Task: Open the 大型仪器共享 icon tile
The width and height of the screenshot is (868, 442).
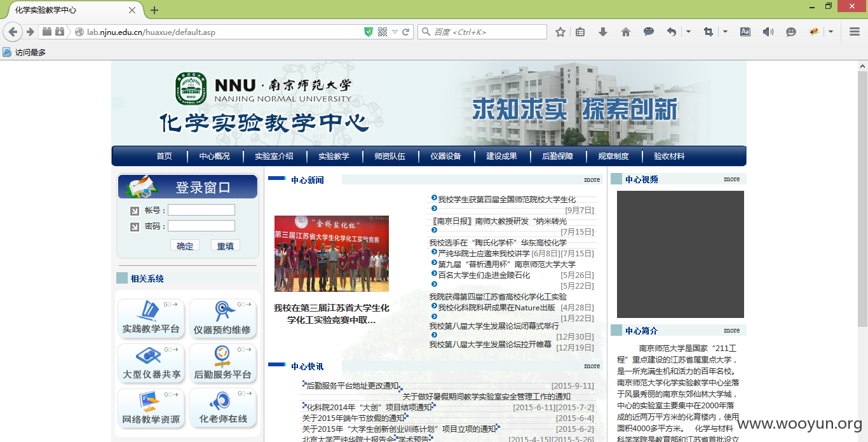Action: [151, 363]
